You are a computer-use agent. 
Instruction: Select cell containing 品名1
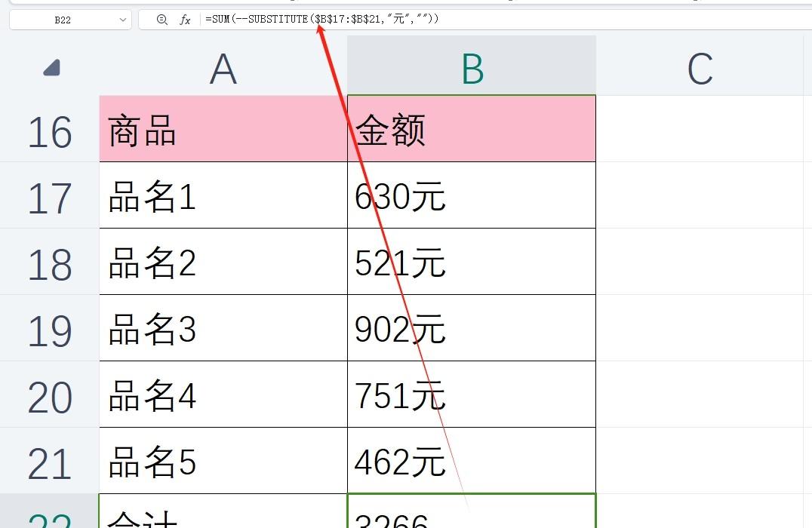click(x=223, y=195)
